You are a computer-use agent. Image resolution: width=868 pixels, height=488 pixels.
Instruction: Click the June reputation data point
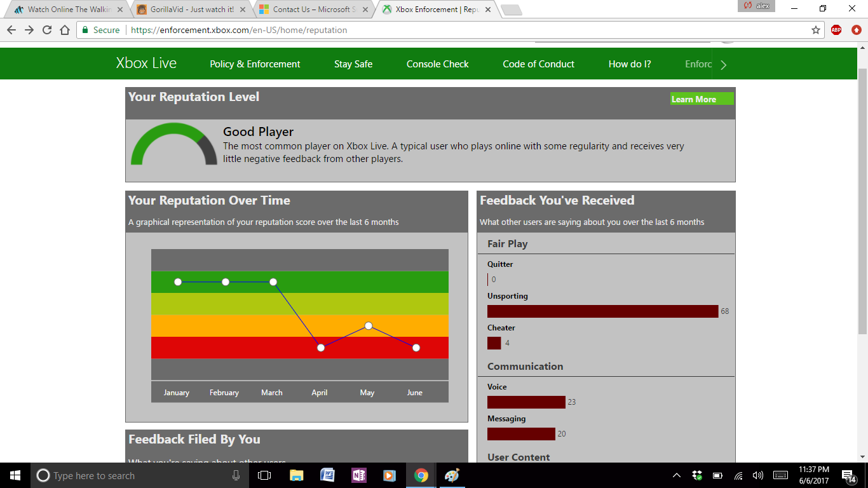[416, 348]
